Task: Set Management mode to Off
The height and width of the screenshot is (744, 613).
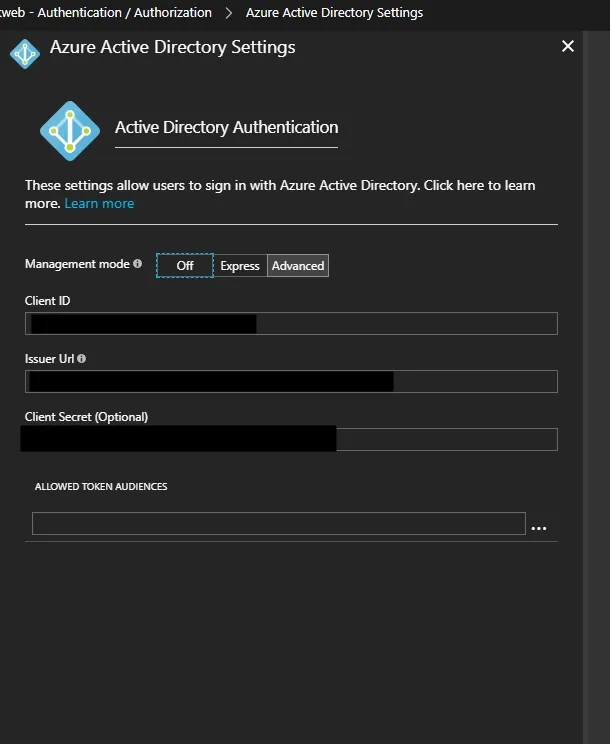Action: [x=185, y=266]
